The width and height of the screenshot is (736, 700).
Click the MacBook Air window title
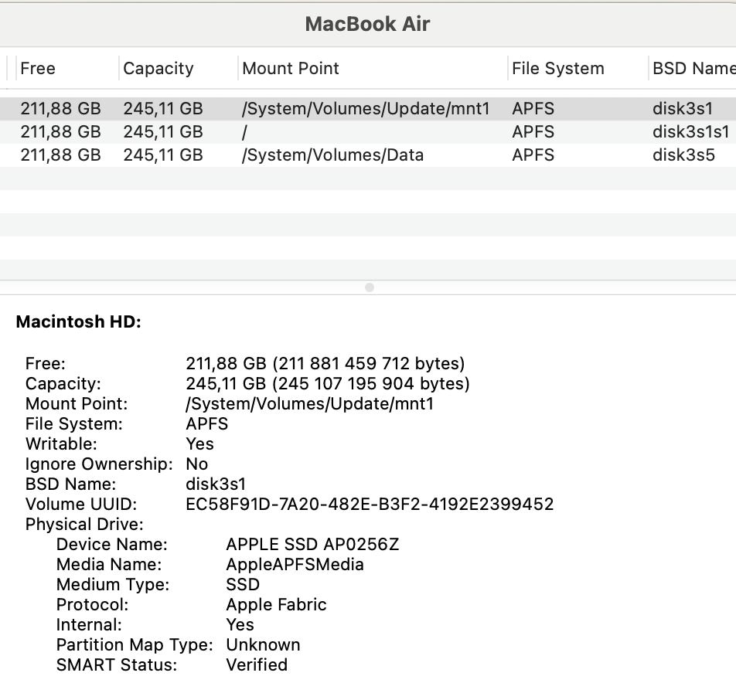click(367, 24)
